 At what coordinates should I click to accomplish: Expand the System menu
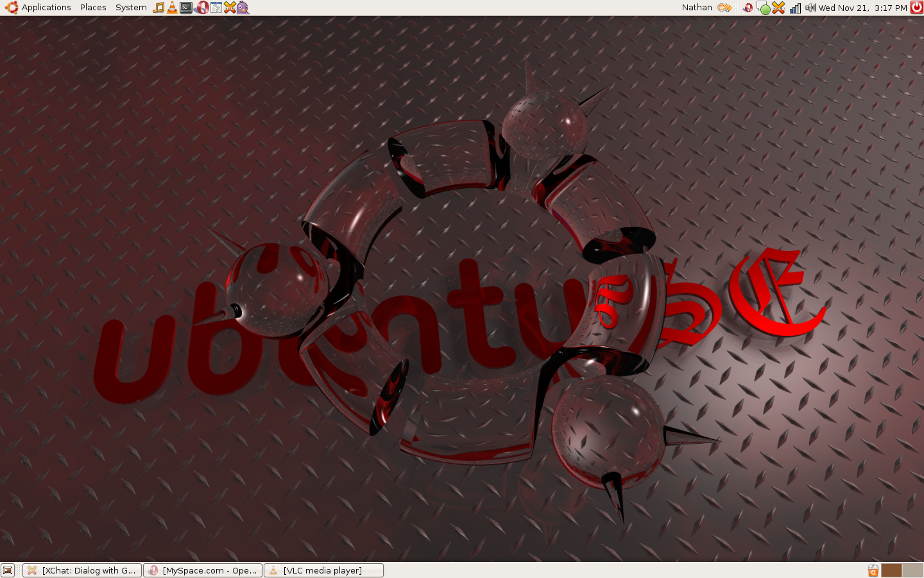(131, 8)
